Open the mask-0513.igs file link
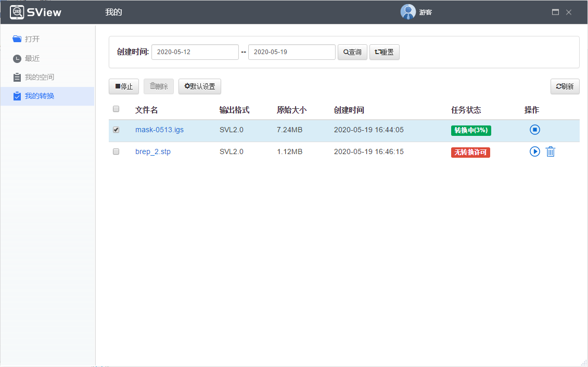Viewport: 588px width, 367px height. [159, 130]
